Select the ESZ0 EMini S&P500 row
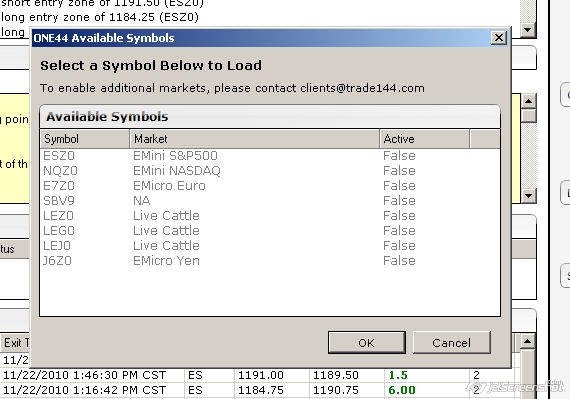This screenshot has width=570, height=399. click(x=270, y=156)
